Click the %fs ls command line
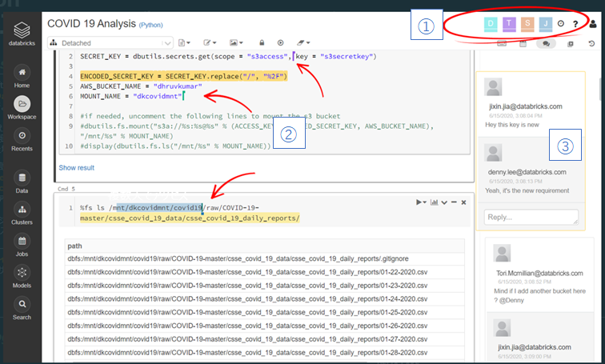This screenshot has height=364, width=605. click(190, 213)
